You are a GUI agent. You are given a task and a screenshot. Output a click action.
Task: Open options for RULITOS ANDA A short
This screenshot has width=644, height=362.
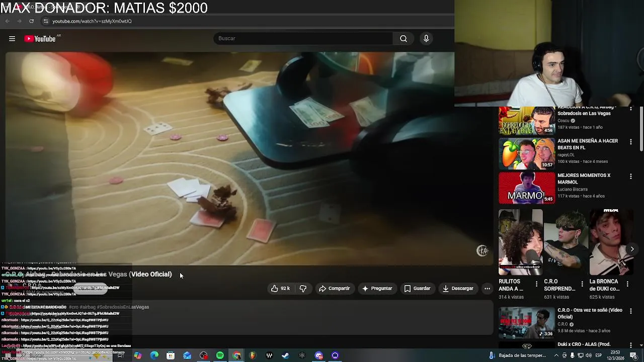point(536,284)
